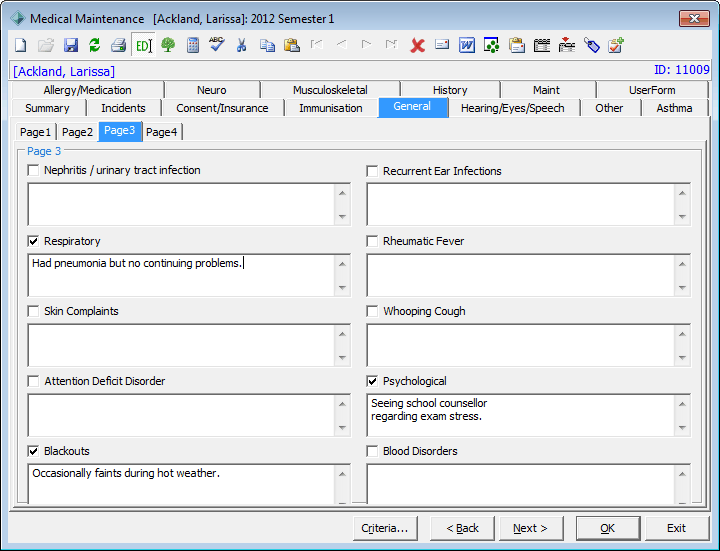The image size is (720, 551).
Task: Tick the Skin Complaints checkbox
Action: click(33, 311)
